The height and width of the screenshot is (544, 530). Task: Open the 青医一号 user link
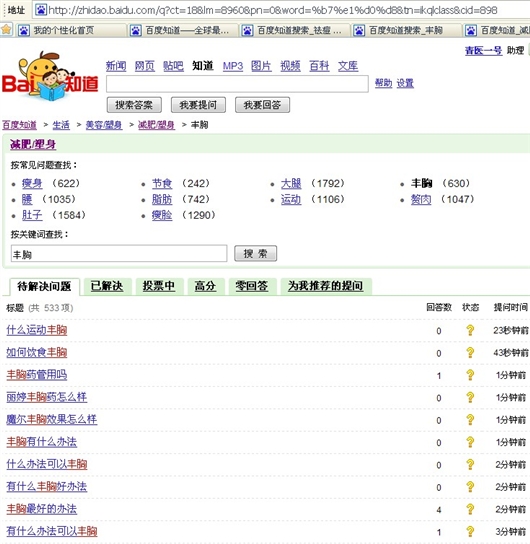(x=484, y=51)
